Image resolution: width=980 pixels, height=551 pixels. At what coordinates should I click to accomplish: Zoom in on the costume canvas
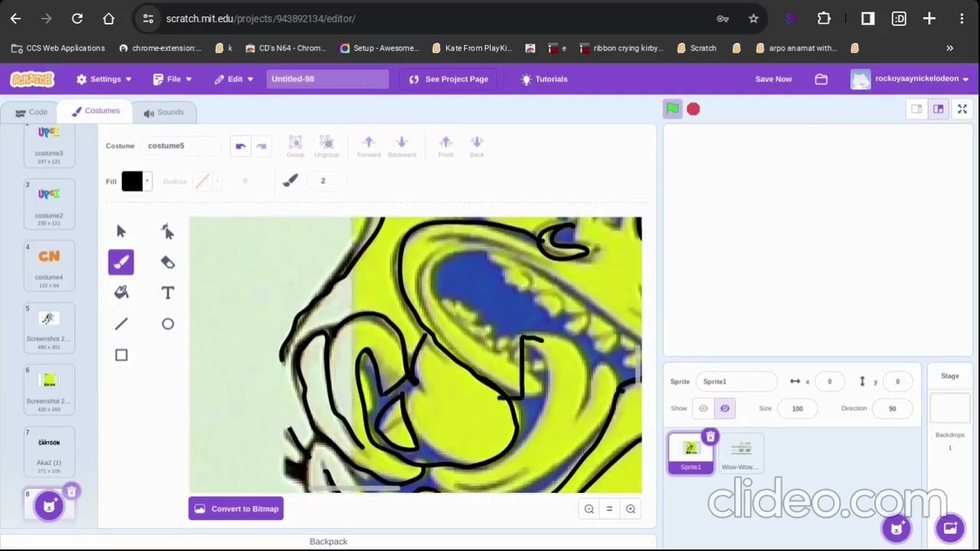click(631, 509)
